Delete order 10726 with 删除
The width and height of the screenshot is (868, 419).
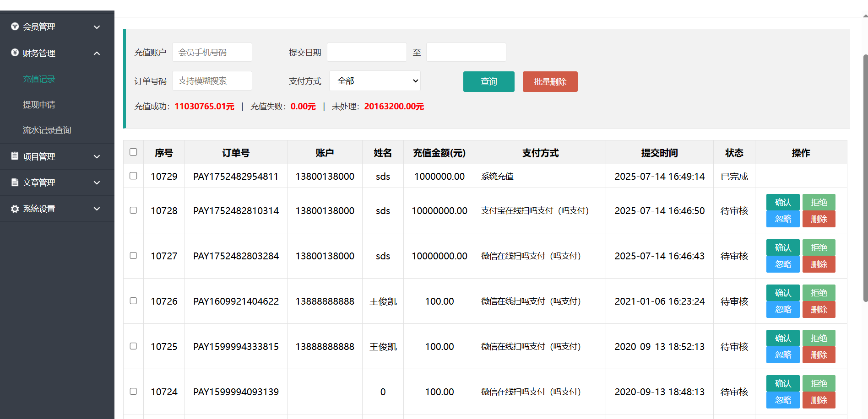pos(819,310)
